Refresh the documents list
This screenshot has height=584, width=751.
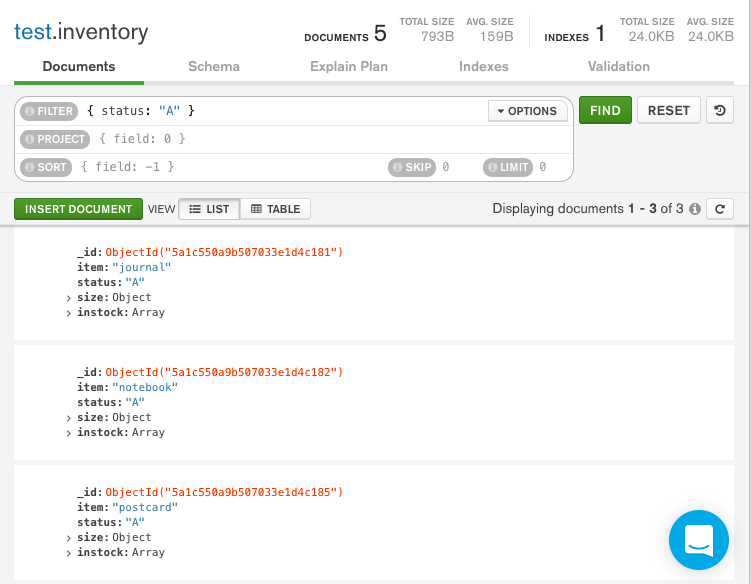pyautogui.click(x=720, y=209)
